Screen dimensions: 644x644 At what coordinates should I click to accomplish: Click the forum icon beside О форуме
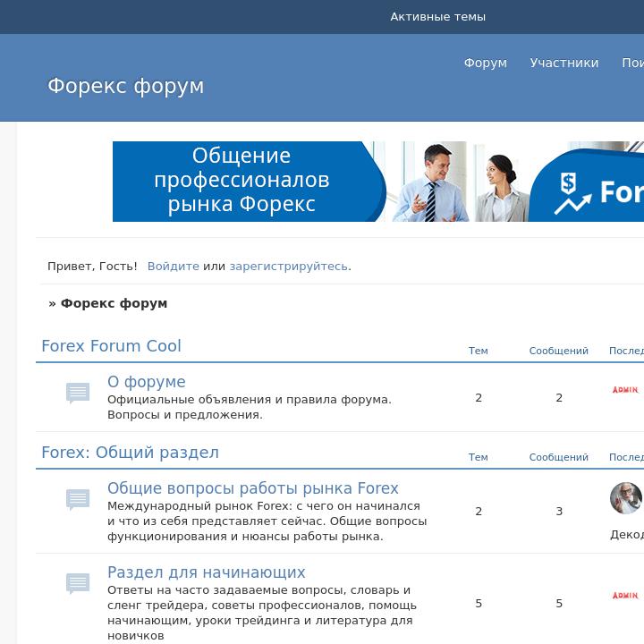click(78, 393)
